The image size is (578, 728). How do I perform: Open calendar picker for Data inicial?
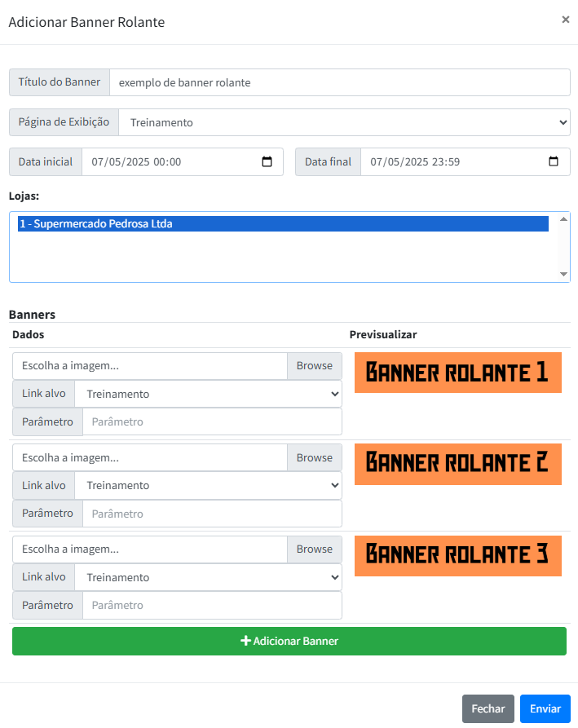coord(267,161)
